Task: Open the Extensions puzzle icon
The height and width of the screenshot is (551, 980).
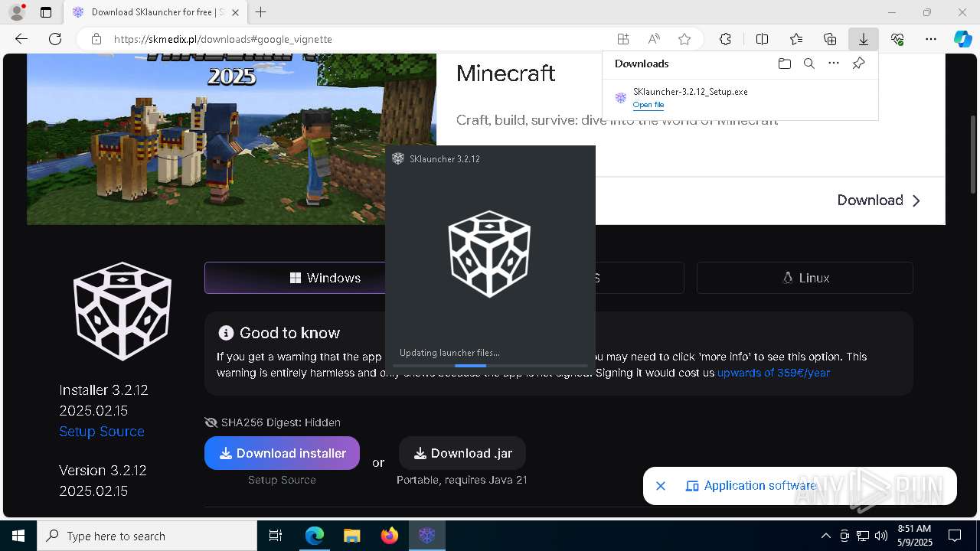Action: pyautogui.click(x=726, y=39)
